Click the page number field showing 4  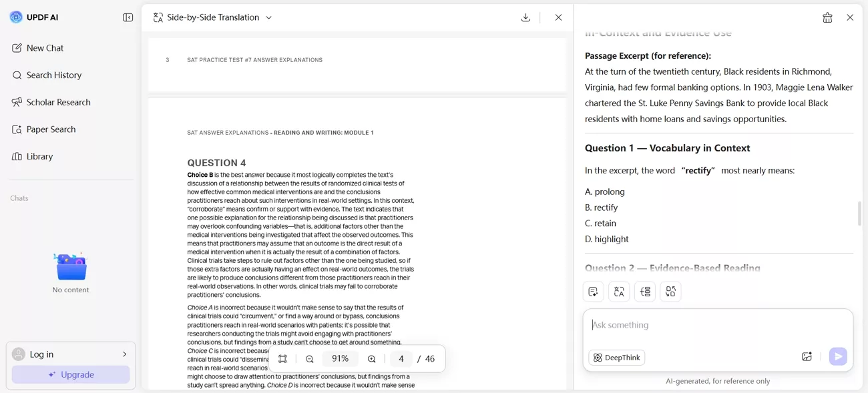coord(401,359)
